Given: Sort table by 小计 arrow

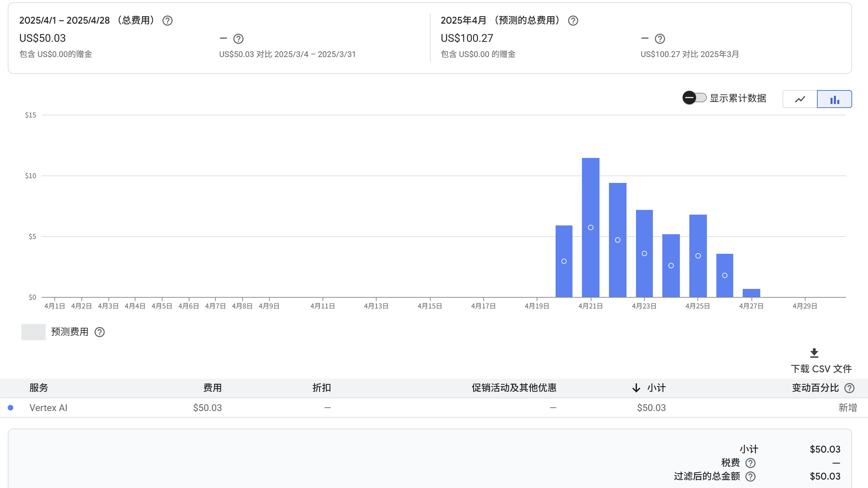Looking at the screenshot, I should pyautogui.click(x=636, y=388).
